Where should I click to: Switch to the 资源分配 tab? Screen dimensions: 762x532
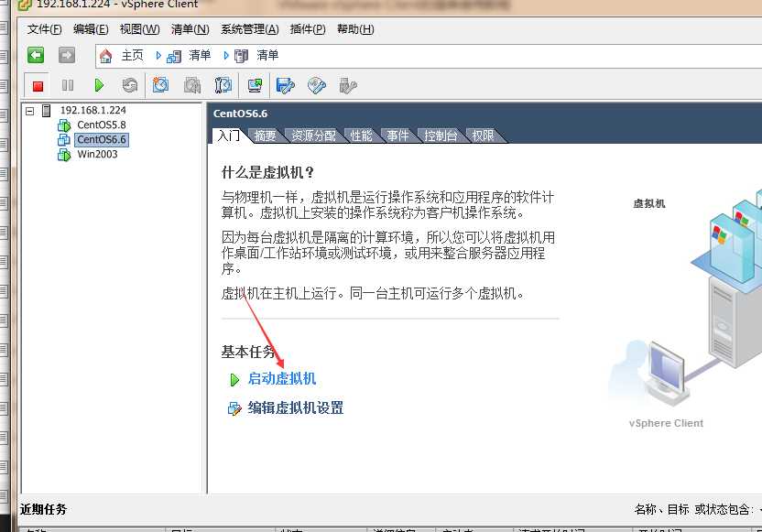click(x=313, y=136)
